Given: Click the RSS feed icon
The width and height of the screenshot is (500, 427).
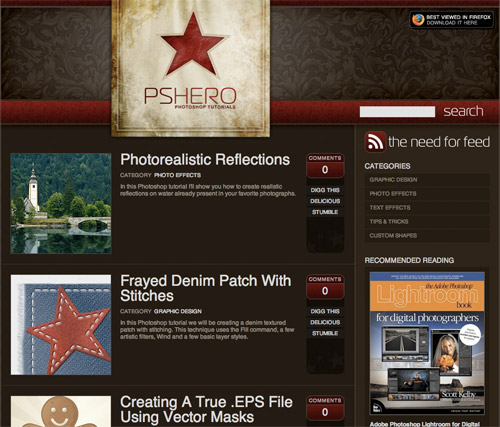Looking at the screenshot, I should [x=375, y=142].
